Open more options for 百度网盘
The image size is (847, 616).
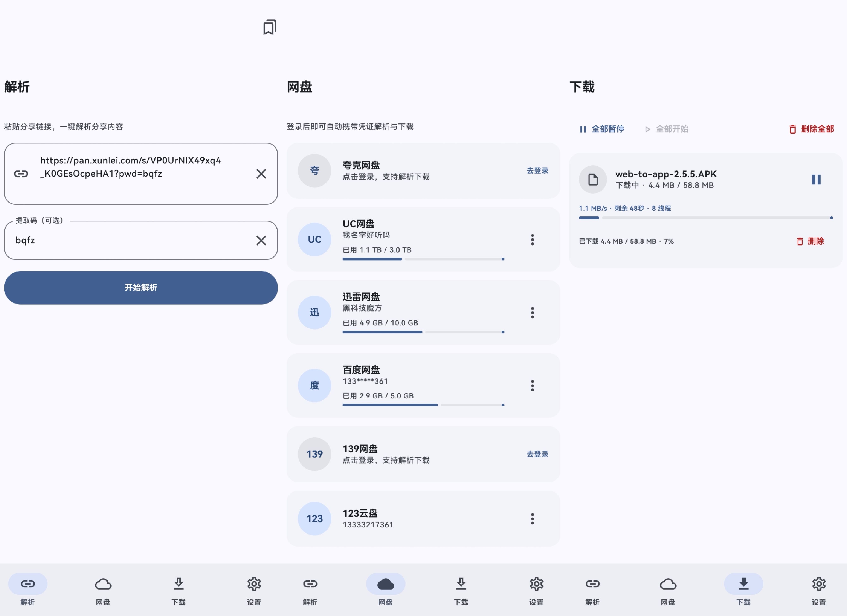532,385
